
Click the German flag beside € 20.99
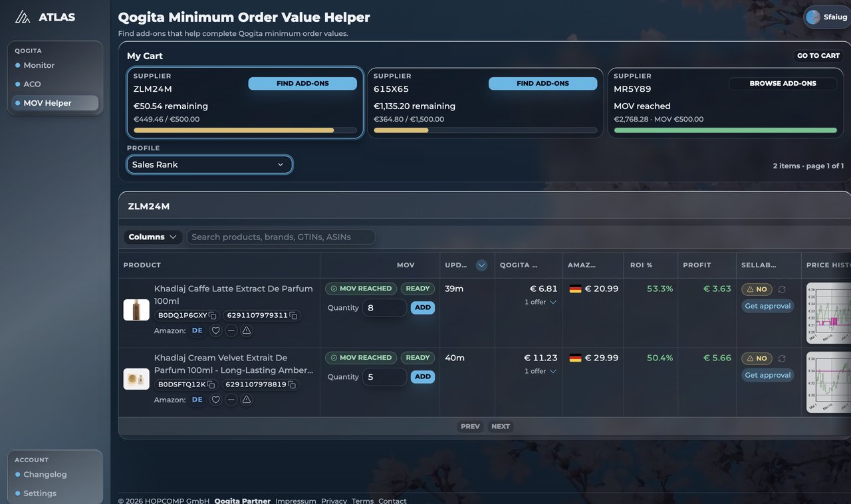point(576,289)
